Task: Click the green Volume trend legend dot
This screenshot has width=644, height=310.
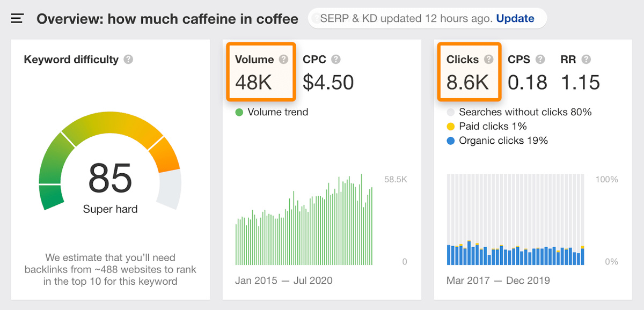Action: (239, 113)
